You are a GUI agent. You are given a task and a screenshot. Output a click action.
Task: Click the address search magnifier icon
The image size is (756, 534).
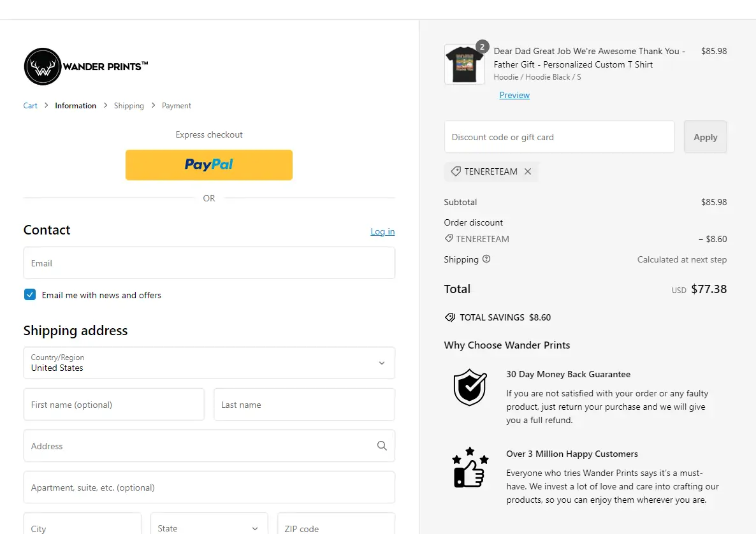pos(382,446)
